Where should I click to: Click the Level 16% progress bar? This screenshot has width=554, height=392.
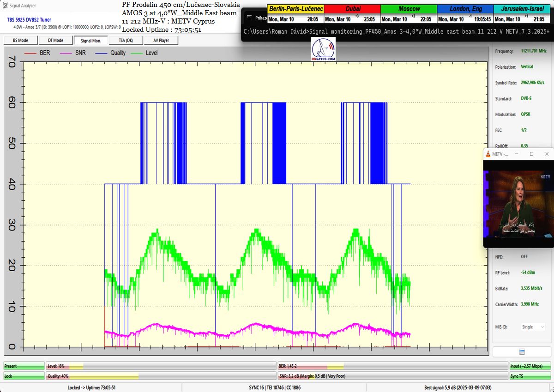coord(161,366)
